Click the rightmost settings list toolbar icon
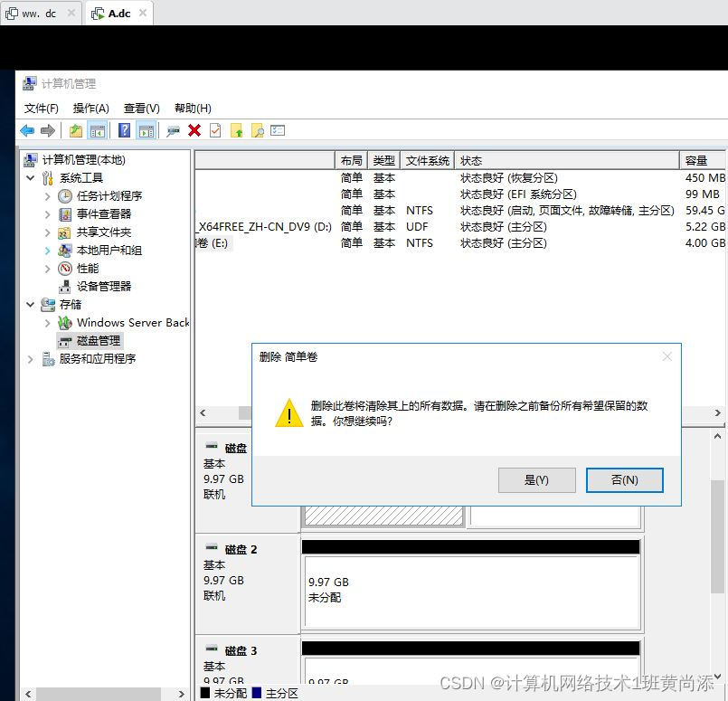 pyautogui.click(x=278, y=129)
